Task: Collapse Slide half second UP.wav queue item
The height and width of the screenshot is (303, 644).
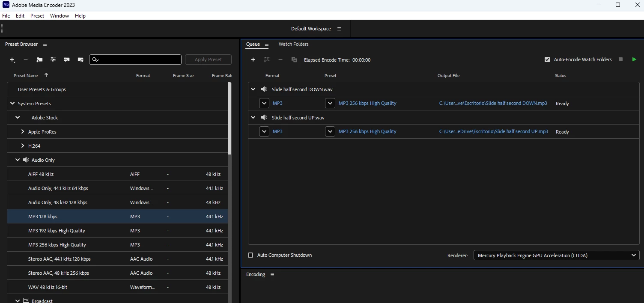Action: [253, 117]
